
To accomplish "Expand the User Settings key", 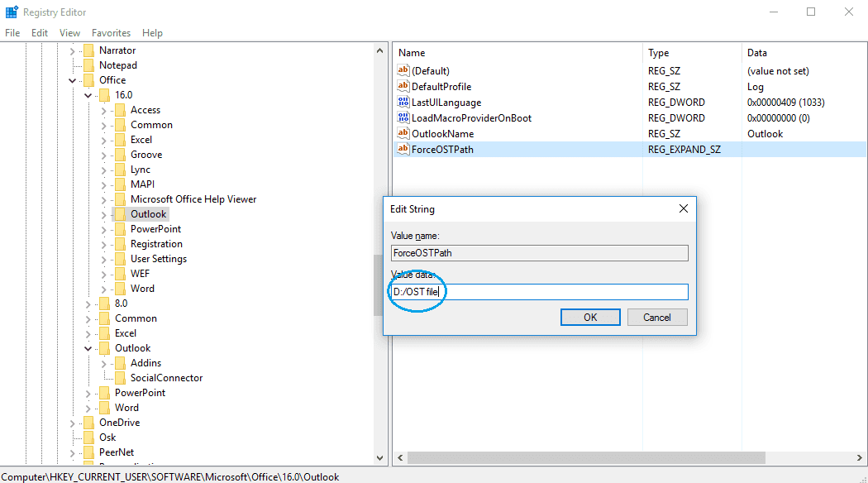I will click(103, 259).
